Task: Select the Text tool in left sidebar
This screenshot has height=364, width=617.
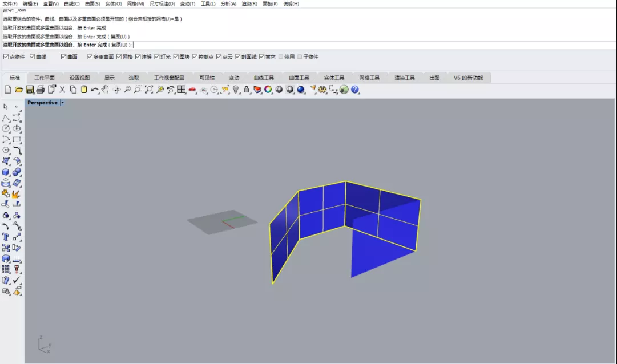Action: [6, 237]
